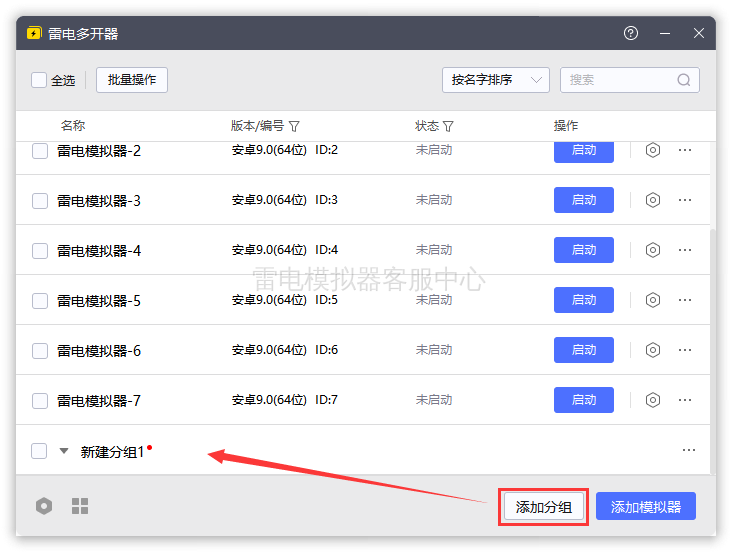Open settings gear for 雷电模拟器-7
This screenshot has height=556, width=736.
tap(652, 400)
